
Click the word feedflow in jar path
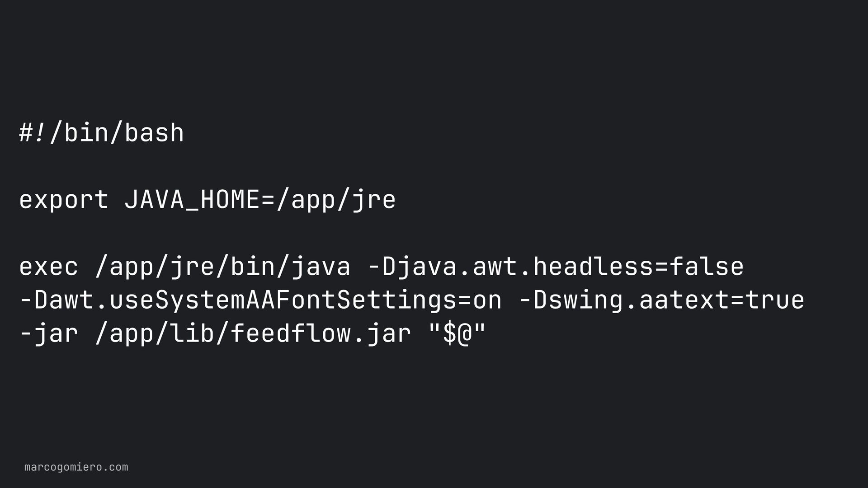pyautogui.click(x=291, y=333)
